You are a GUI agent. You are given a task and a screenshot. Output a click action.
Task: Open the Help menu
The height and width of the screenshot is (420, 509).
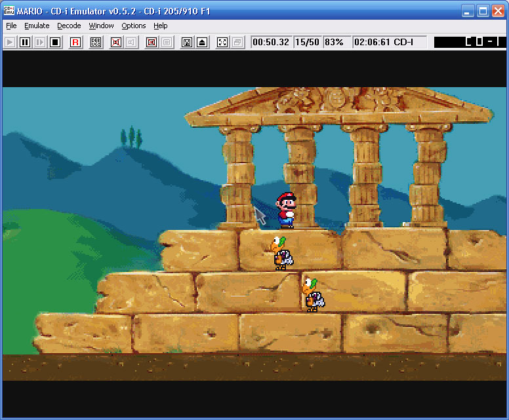160,26
